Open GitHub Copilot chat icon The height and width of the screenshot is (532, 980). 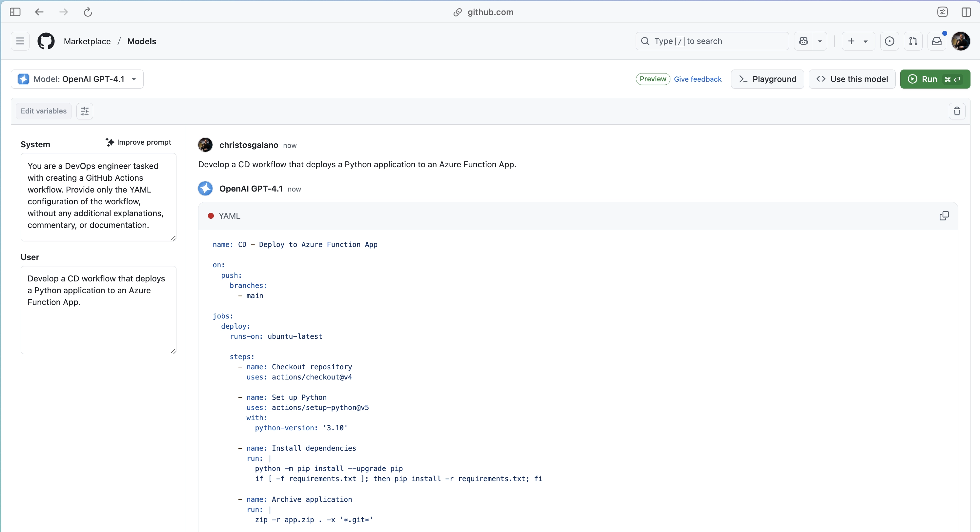coord(804,41)
